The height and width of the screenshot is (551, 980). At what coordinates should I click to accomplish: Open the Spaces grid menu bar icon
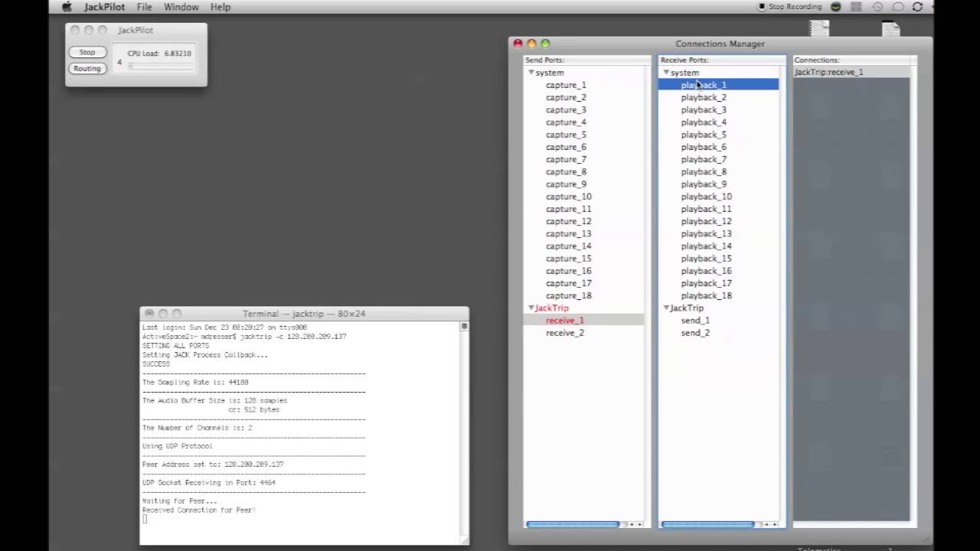(857, 7)
